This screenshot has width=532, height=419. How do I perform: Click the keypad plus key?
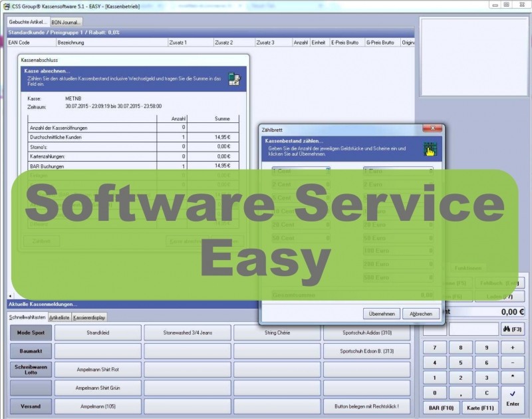pyautogui.click(x=512, y=347)
